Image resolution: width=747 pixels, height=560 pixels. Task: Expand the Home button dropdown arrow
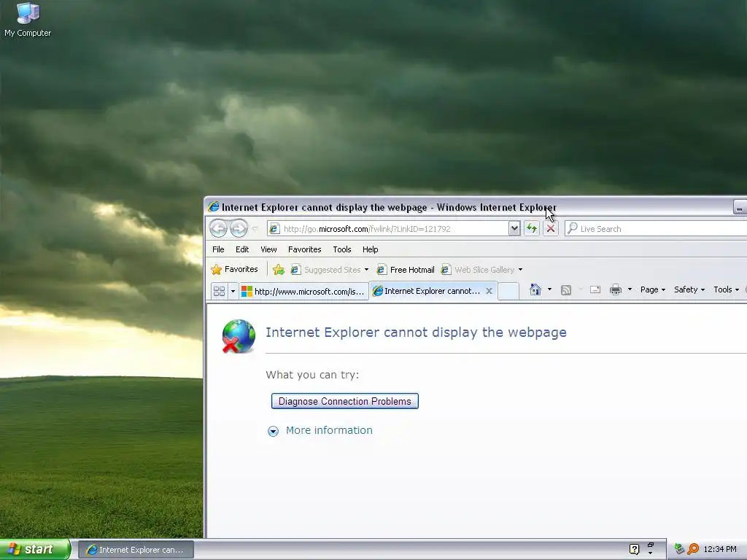click(549, 289)
